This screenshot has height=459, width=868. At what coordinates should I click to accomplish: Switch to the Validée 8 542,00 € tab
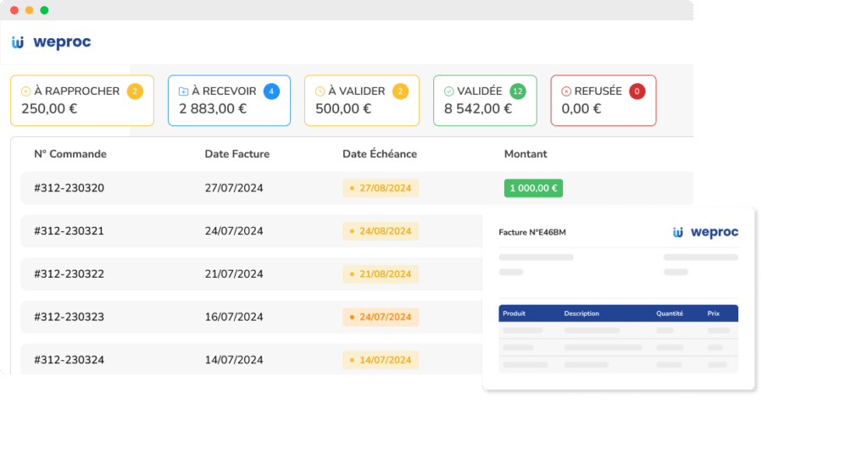pyautogui.click(x=484, y=101)
